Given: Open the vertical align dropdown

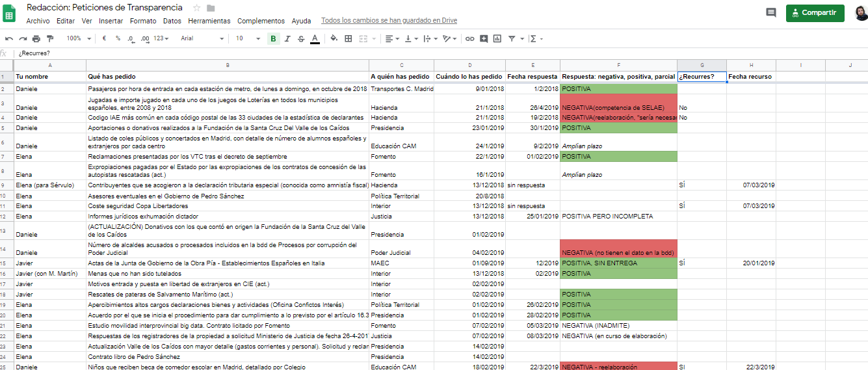Looking at the screenshot, I should pyautogui.click(x=411, y=39).
